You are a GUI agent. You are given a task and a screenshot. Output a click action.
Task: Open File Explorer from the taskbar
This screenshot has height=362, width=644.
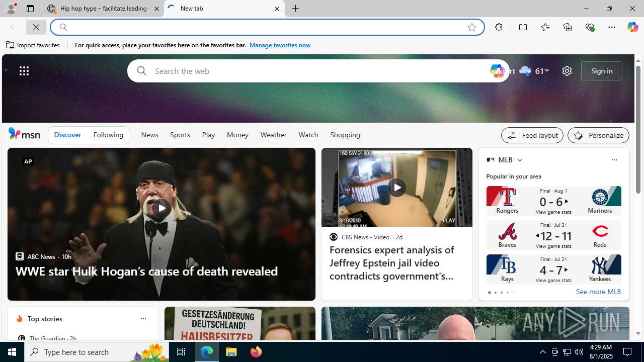(x=231, y=352)
